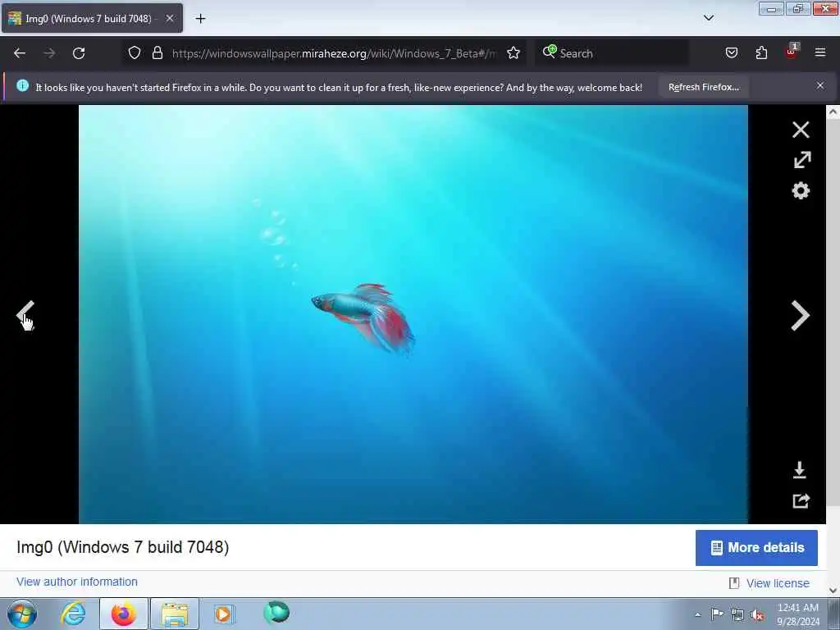Click the betta fish wallpaper image
This screenshot has width=840, height=630.
pyautogui.click(x=413, y=314)
